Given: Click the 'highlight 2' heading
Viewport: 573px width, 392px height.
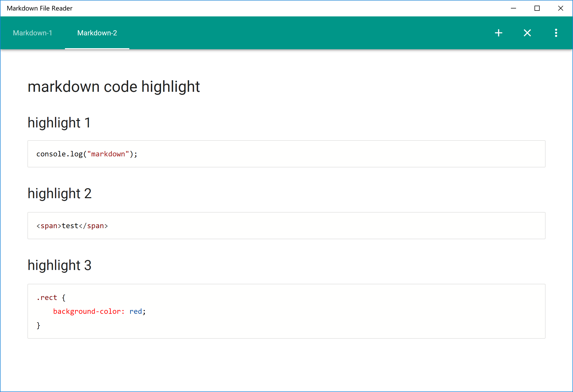Looking at the screenshot, I should 60,193.
